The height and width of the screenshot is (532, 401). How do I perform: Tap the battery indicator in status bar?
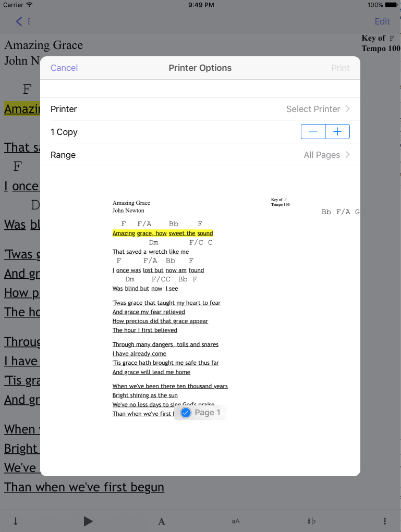click(x=391, y=5)
